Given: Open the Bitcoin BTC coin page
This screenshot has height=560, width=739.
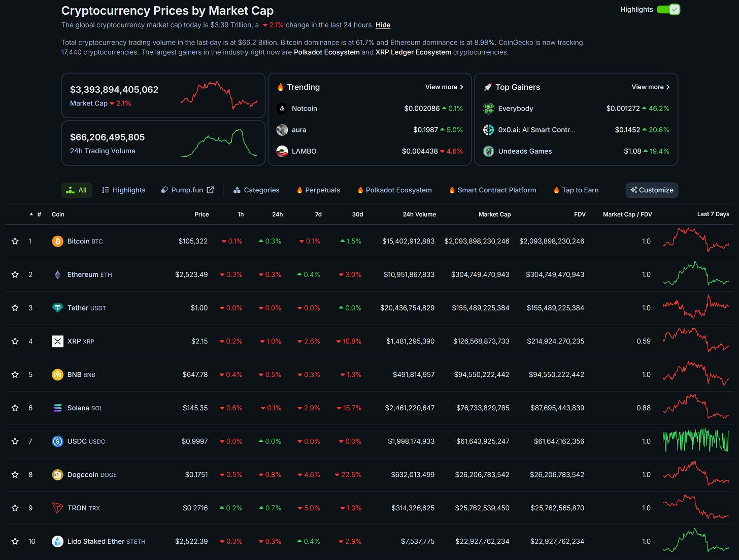Looking at the screenshot, I should pyautogui.click(x=85, y=241).
